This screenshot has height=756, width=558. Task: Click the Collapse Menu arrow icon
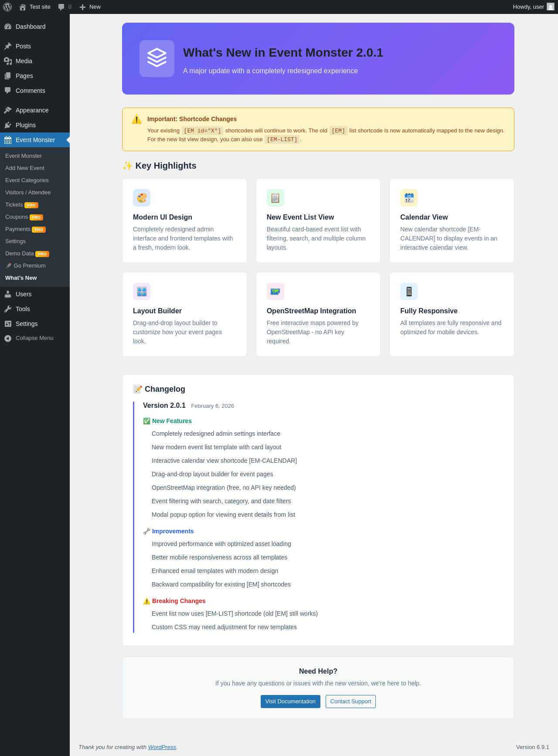coord(8,338)
